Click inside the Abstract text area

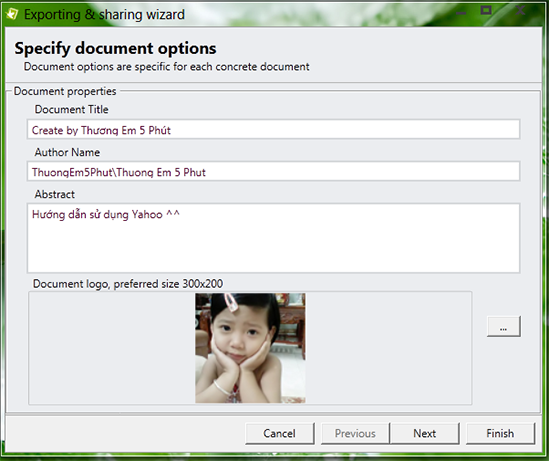point(273,238)
